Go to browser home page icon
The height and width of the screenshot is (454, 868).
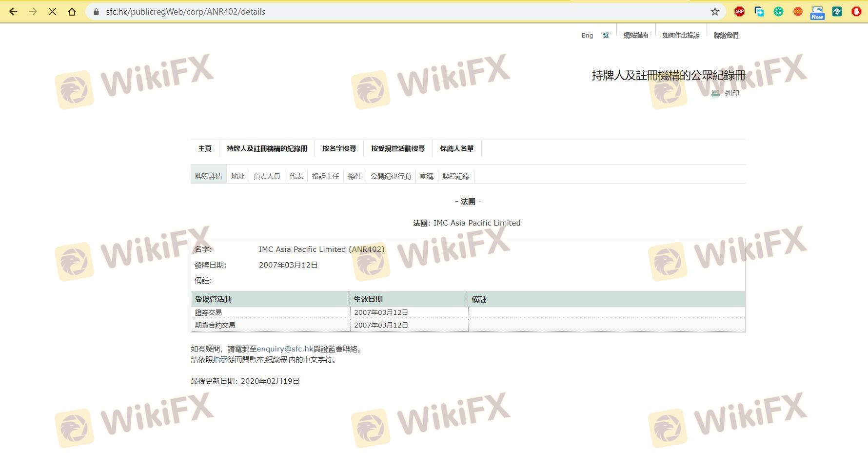(x=72, y=12)
